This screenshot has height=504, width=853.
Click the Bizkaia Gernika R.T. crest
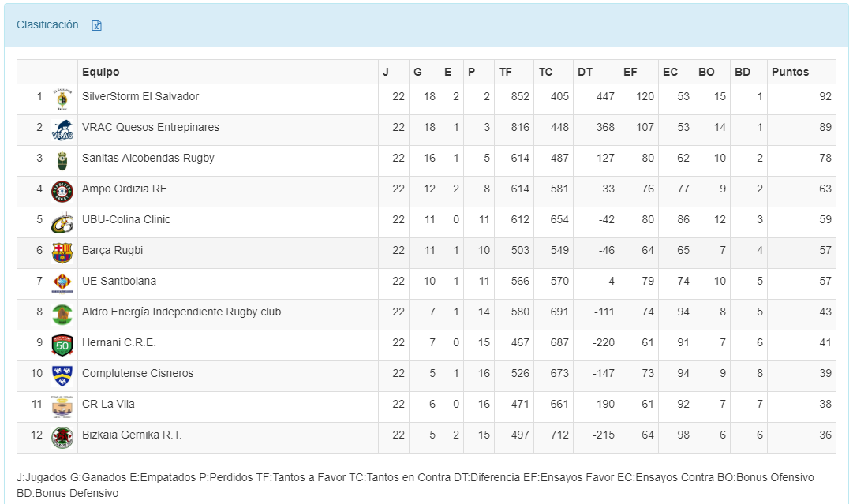[x=62, y=438]
